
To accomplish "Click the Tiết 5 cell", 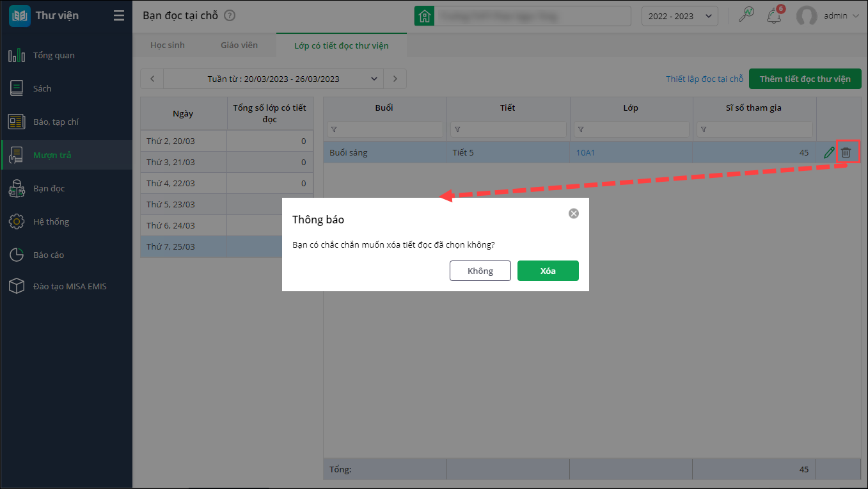I will (509, 152).
